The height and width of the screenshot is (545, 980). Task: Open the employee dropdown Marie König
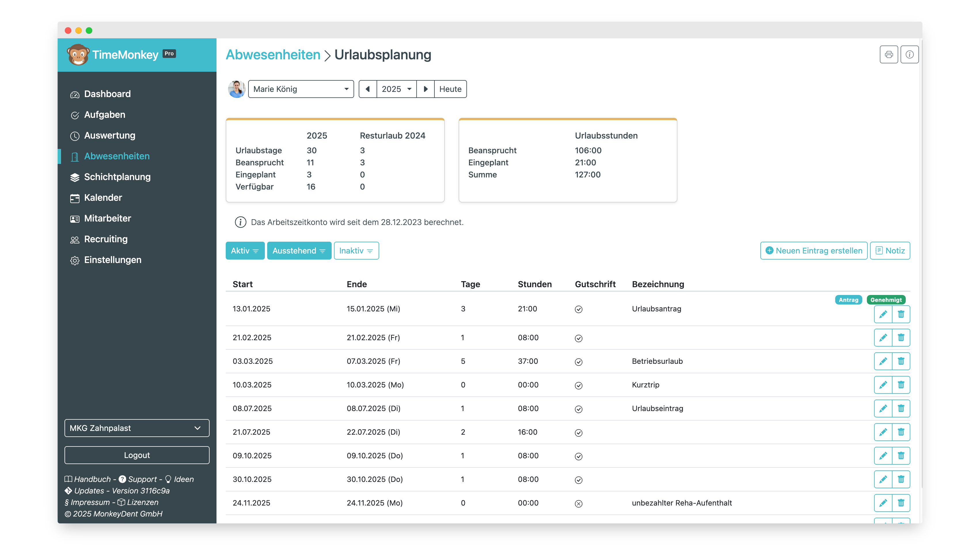(301, 89)
